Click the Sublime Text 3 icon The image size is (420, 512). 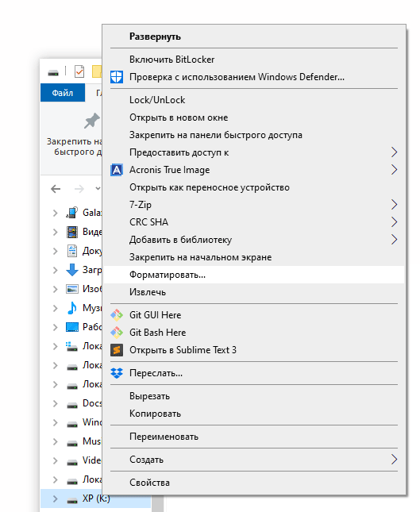117,350
